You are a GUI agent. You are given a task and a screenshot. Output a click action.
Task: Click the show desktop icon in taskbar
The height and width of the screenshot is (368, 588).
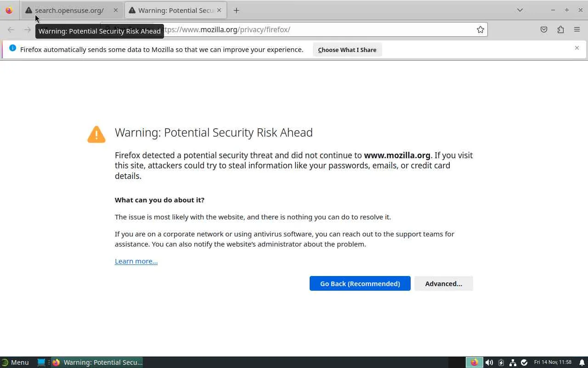pos(41,362)
